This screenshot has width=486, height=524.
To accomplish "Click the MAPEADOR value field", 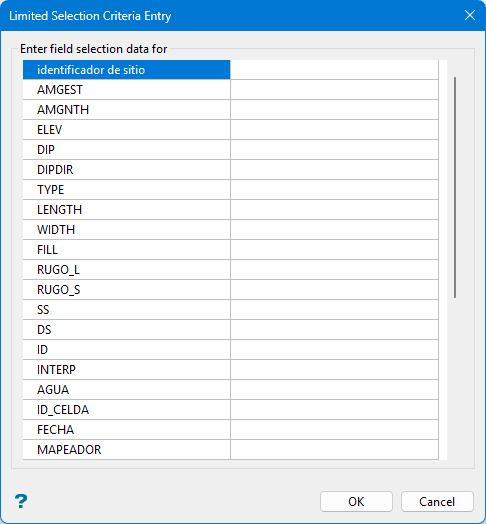I will [334, 450].
